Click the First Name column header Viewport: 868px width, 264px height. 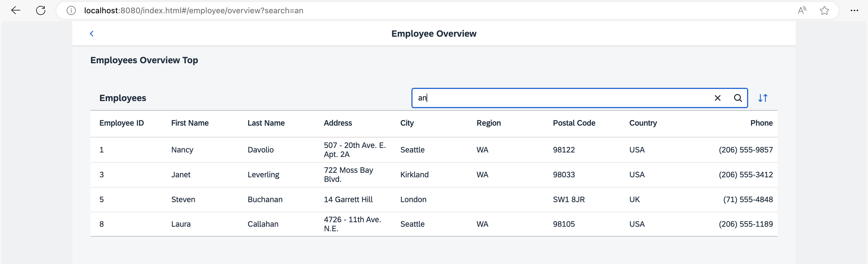coord(190,123)
